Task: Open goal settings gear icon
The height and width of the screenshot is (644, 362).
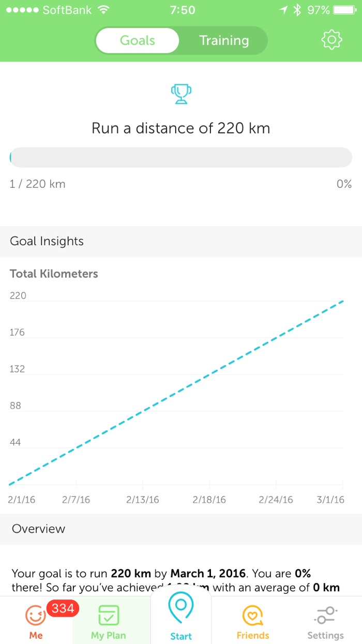Action: [x=331, y=40]
